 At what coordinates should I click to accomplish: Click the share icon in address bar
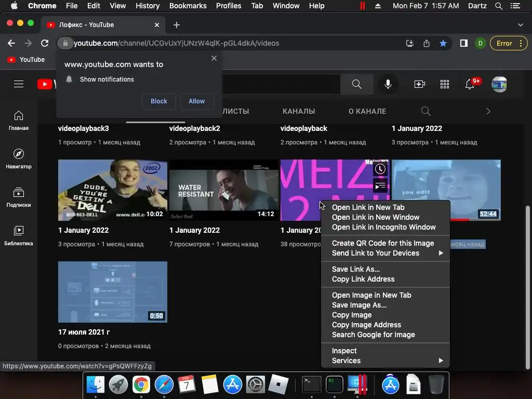427,43
